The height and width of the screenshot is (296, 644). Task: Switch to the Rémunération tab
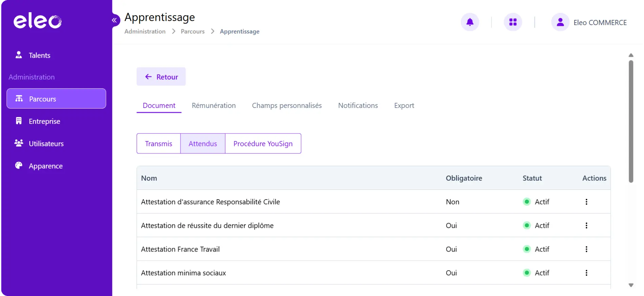[214, 106]
